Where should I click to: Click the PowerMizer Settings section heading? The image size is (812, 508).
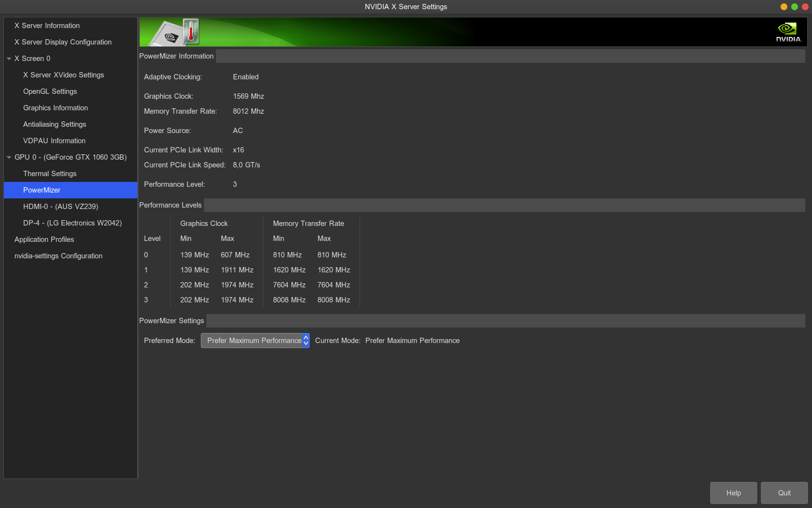click(x=172, y=321)
